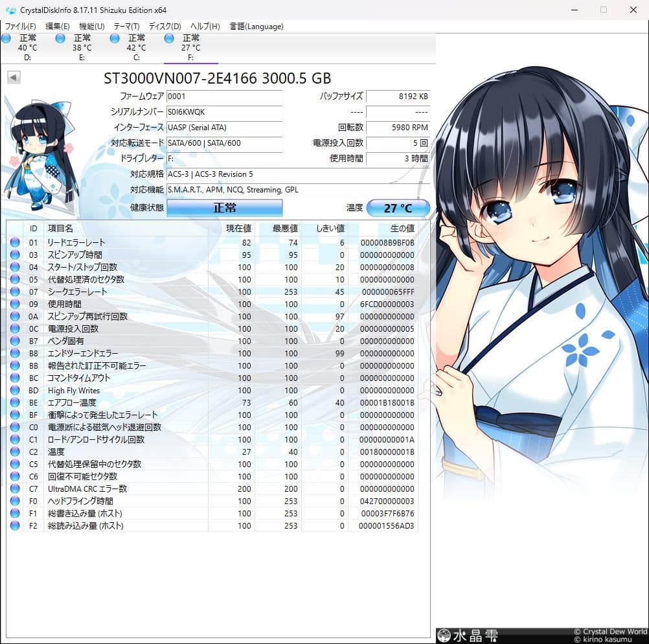This screenshot has height=644, width=649.
Task: Click the blue indicator next to 温度 attribute
Action: (14, 452)
